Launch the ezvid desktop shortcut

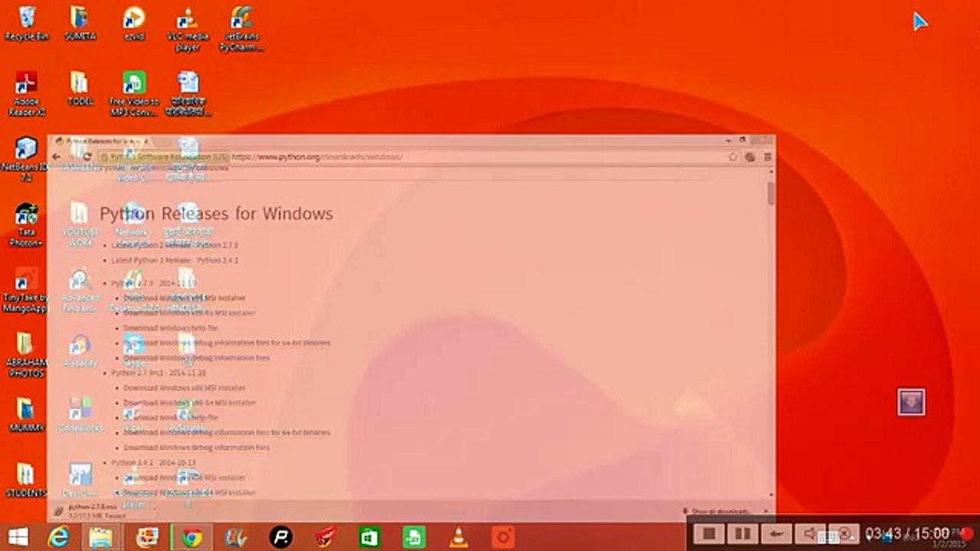point(134,23)
